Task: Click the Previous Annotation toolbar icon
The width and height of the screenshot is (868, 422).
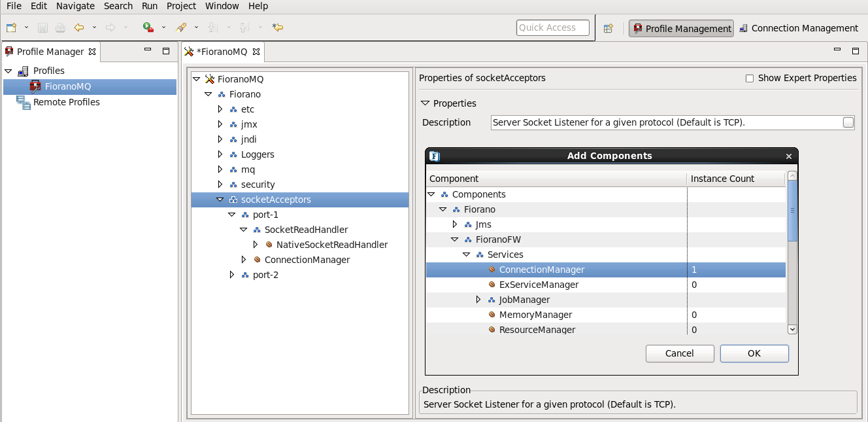Action: (244, 27)
